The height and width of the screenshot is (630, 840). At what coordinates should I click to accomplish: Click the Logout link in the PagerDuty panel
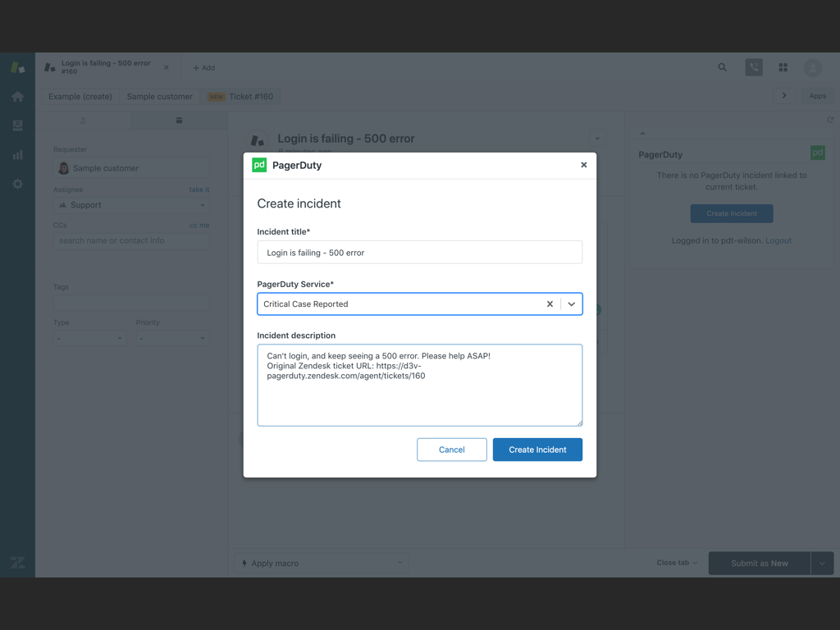[778, 240]
